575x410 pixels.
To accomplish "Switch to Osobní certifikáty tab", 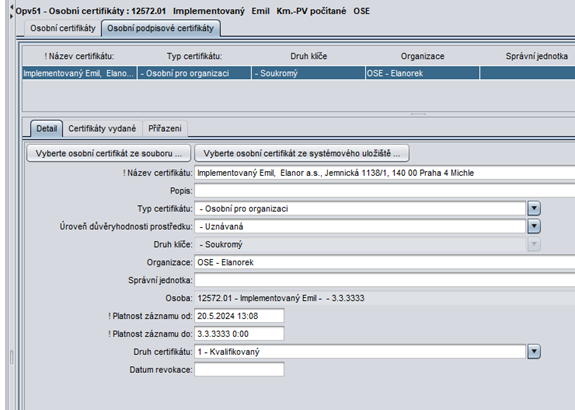I will coord(62,28).
